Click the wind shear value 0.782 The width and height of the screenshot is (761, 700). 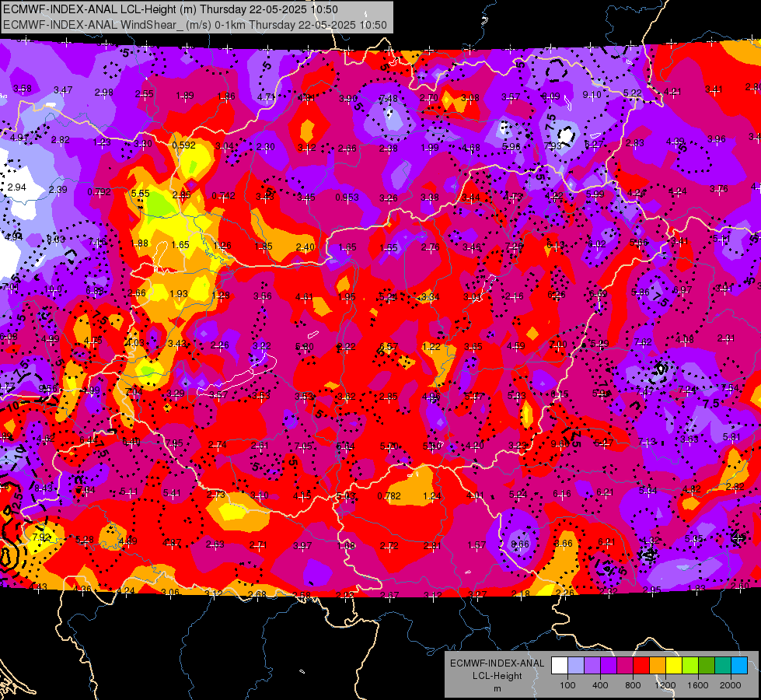click(389, 495)
